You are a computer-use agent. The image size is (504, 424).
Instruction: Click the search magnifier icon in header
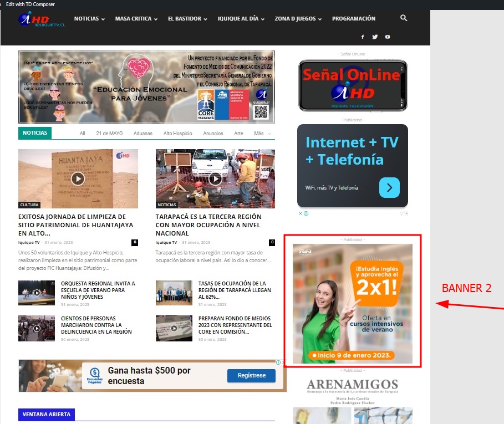click(404, 18)
